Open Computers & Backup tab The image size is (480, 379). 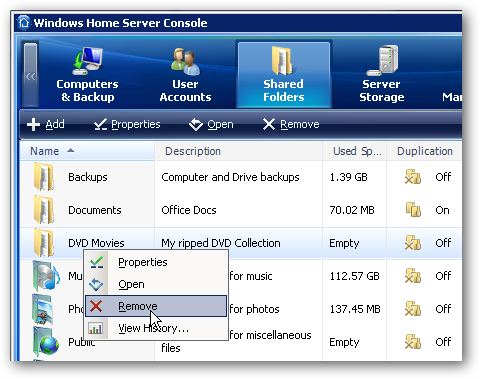click(x=87, y=75)
